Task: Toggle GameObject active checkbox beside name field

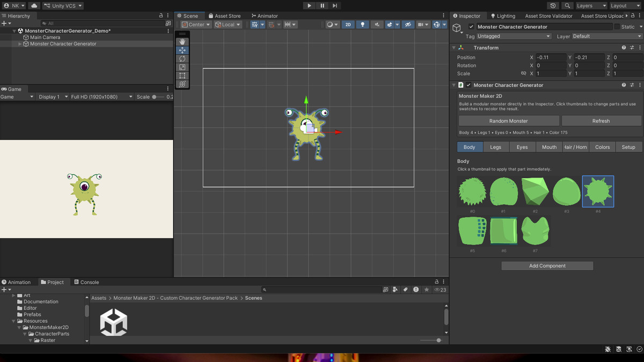Action: pos(471,27)
